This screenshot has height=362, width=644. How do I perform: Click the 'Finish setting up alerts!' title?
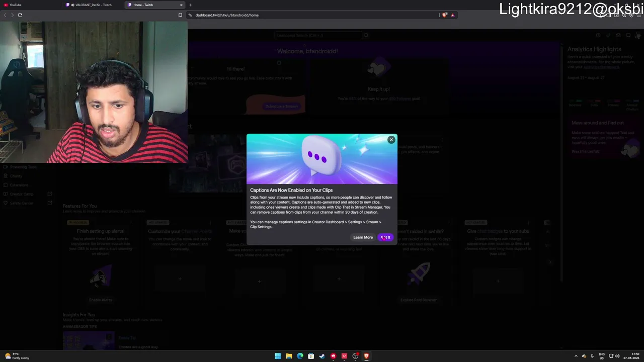[x=101, y=231]
